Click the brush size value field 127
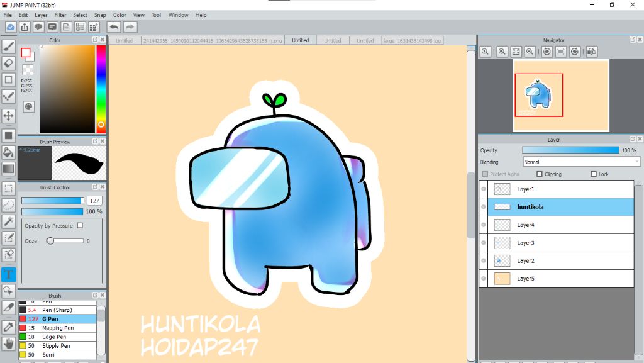 coord(94,201)
